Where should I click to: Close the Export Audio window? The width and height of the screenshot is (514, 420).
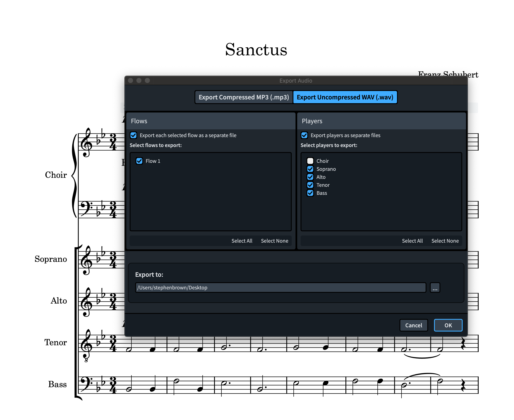pyautogui.click(x=130, y=80)
